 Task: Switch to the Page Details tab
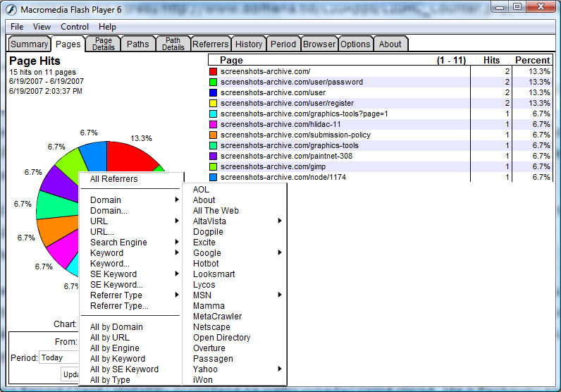click(x=104, y=44)
